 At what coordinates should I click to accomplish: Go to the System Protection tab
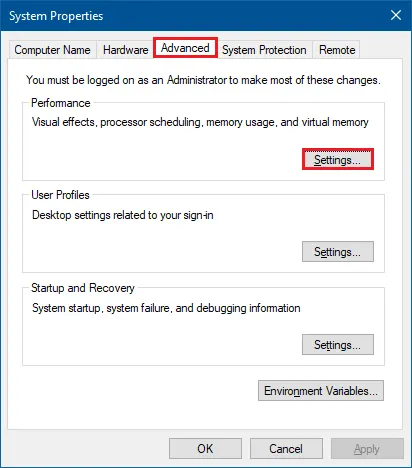pos(264,50)
